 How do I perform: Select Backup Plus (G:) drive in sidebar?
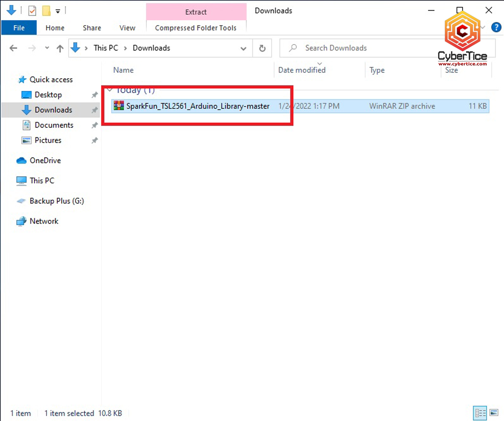[x=56, y=201]
